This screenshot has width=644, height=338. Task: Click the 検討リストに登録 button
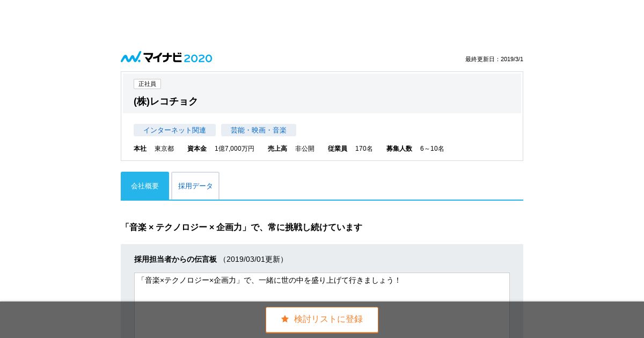pos(322,320)
